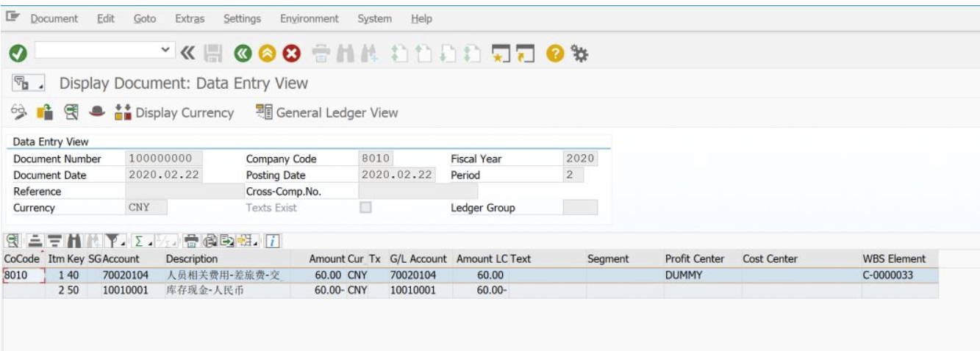
Task: Open the Extras menu
Action: [x=190, y=18]
